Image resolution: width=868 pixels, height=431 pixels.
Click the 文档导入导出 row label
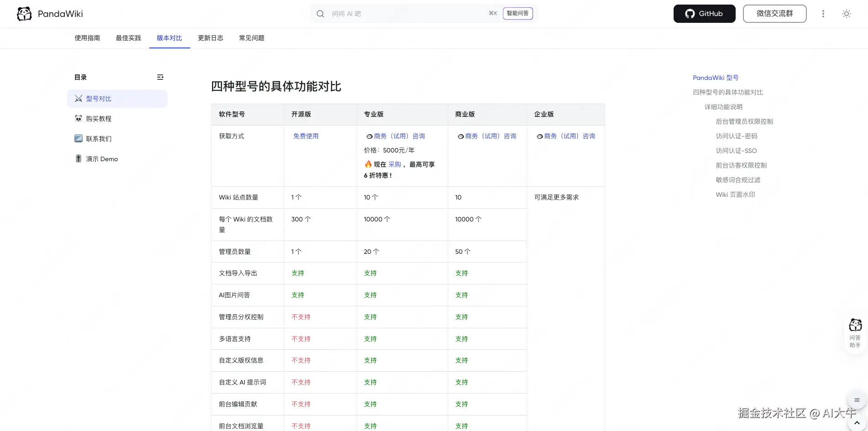pyautogui.click(x=238, y=273)
